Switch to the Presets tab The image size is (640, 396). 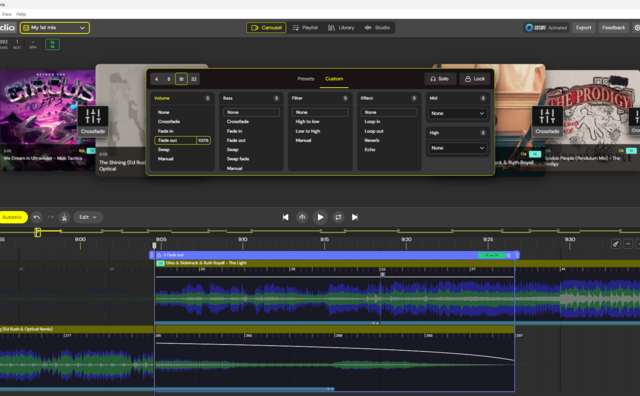[306, 79]
